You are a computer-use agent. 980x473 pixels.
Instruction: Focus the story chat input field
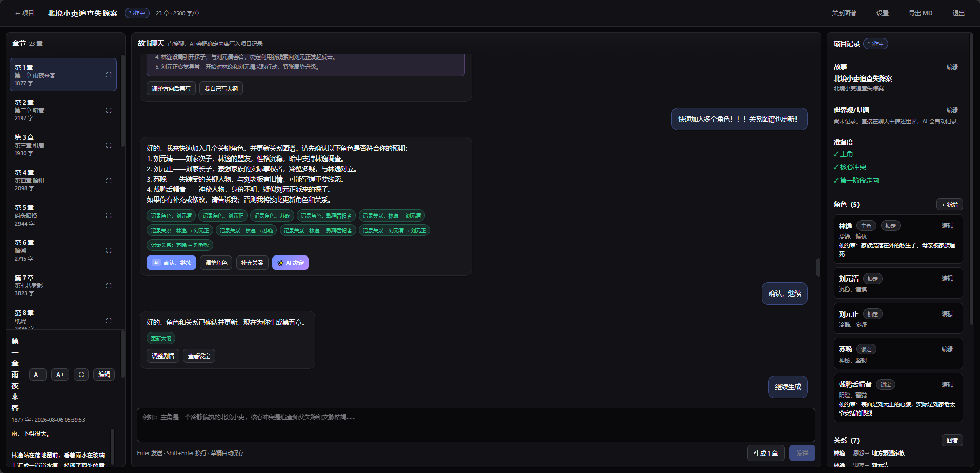(x=476, y=425)
